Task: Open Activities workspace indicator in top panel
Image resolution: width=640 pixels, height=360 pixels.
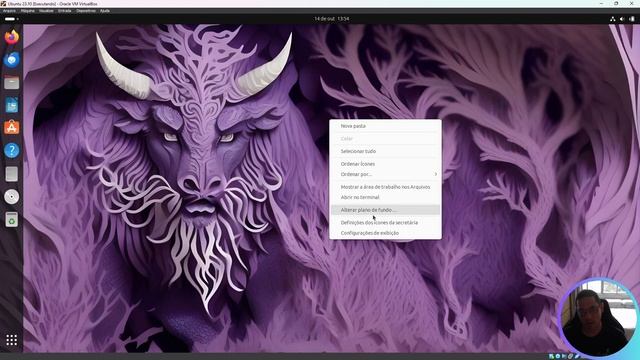Action: [11, 19]
